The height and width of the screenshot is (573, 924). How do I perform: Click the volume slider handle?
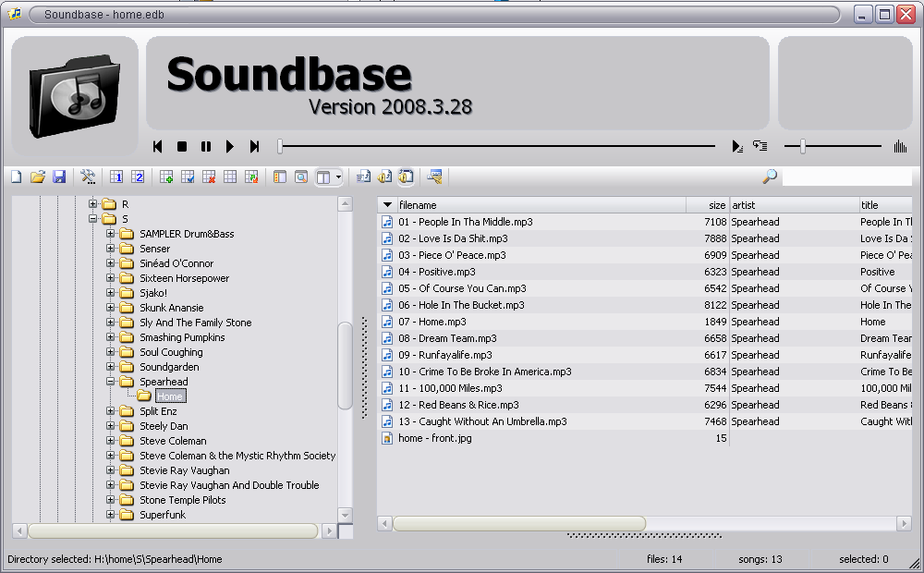tap(803, 146)
